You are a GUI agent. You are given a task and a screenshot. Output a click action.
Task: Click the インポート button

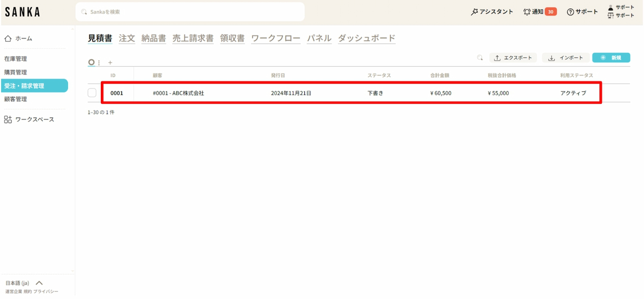pos(566,58)
